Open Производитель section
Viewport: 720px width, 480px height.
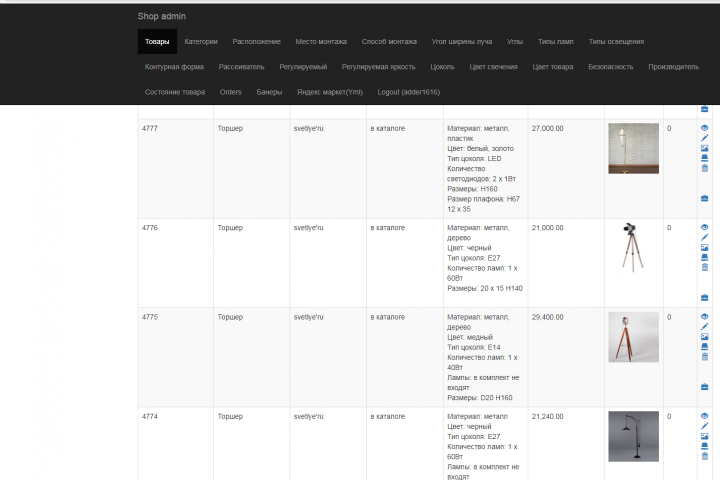click(x=674, y=67)
